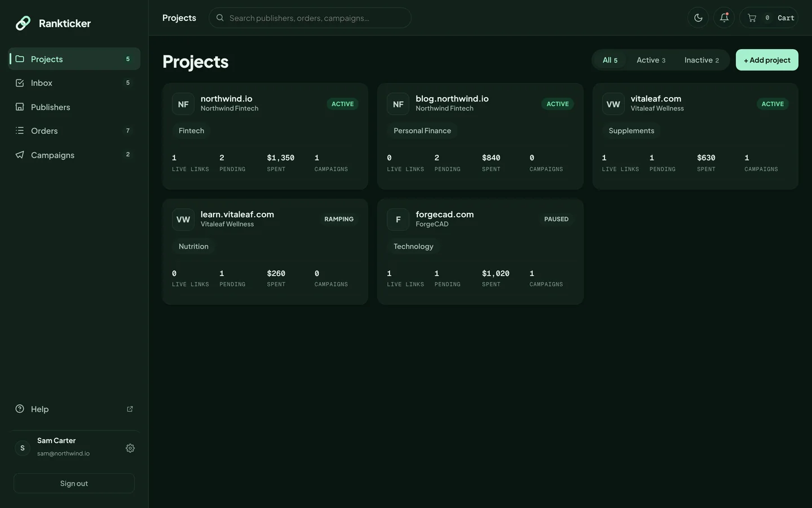Click the VW avatar on vitaleaf.com card
The height and width of the screenshot is (508, 812).
pos(613,104)
